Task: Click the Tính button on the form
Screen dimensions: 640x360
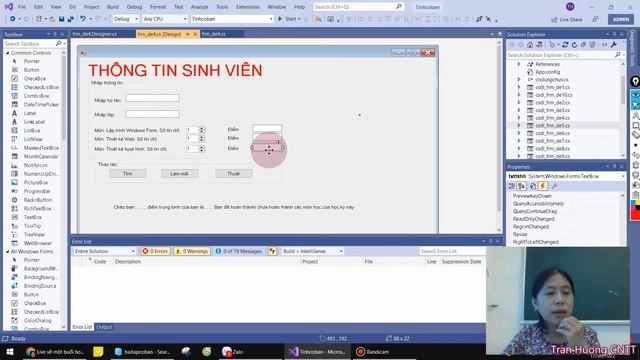Action: click(x=128, y=173)
